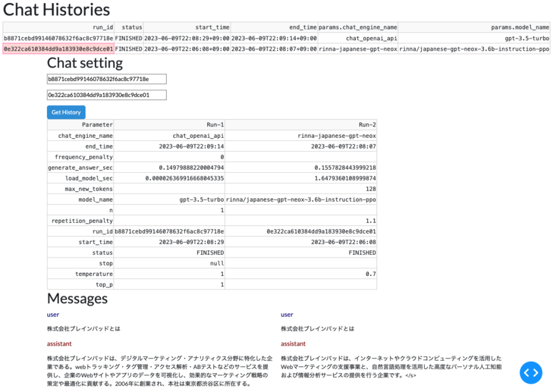Select highlighted run_id 0e322ca610384dd9a183930e8c9dce01 cell
The height and width of the screenshot is (392, 553).
coord(58,49)
